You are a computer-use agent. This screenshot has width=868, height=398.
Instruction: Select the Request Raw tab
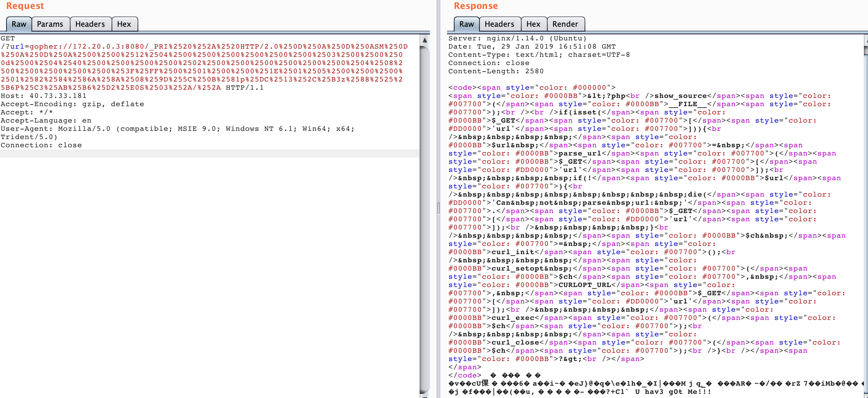[19, 24]
